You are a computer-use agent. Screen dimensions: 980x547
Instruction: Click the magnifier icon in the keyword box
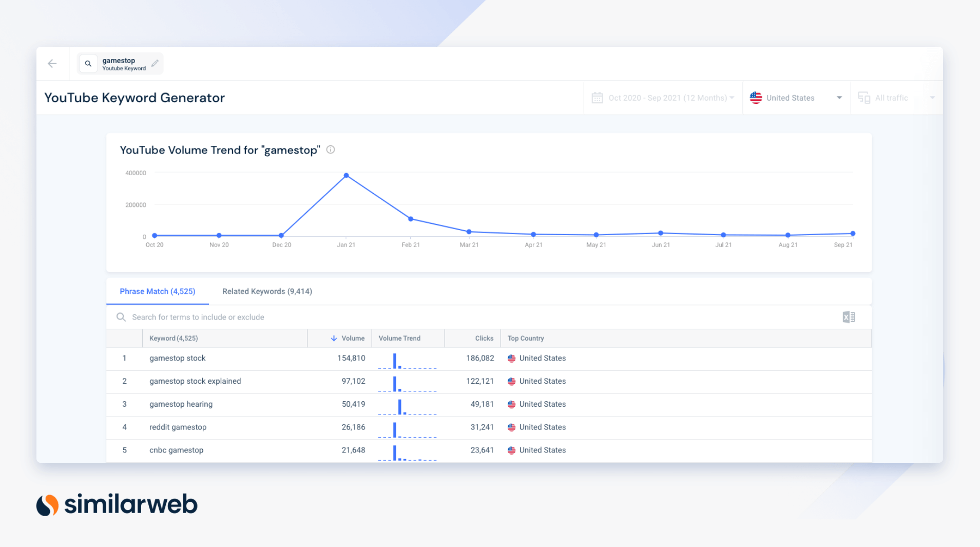click(88, 63)
